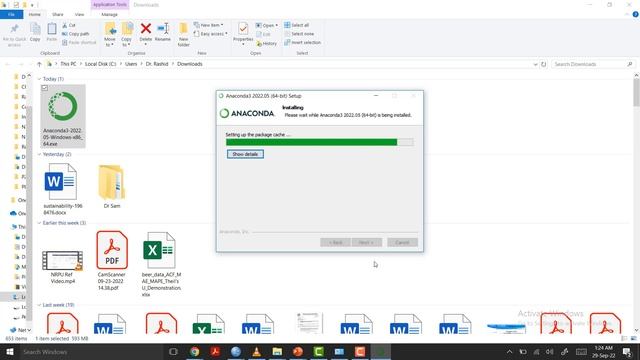The height and width of the screenshot is (360, 640).
Task: Click the Search Windows taskbar box
Action: 92,351
